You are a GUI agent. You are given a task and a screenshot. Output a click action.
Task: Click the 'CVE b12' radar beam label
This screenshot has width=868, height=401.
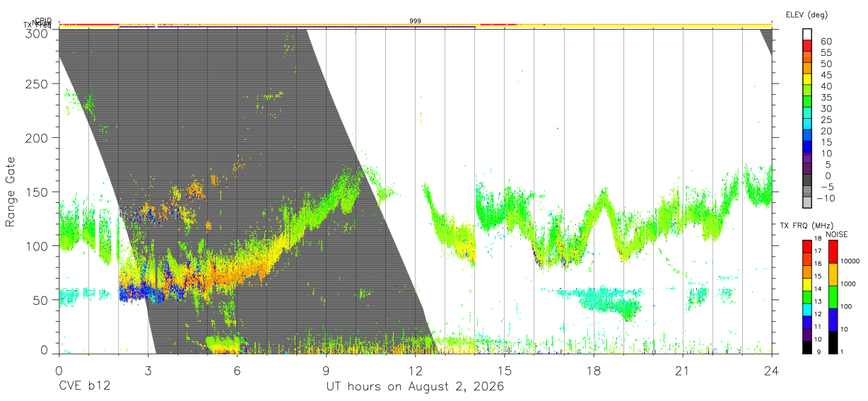(x=84, y=387)
